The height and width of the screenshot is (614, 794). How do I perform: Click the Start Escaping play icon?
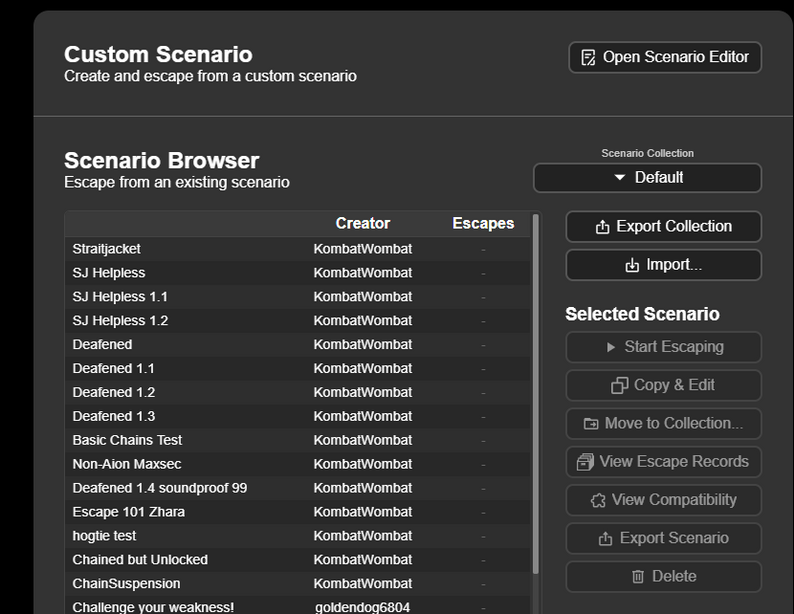611,347
